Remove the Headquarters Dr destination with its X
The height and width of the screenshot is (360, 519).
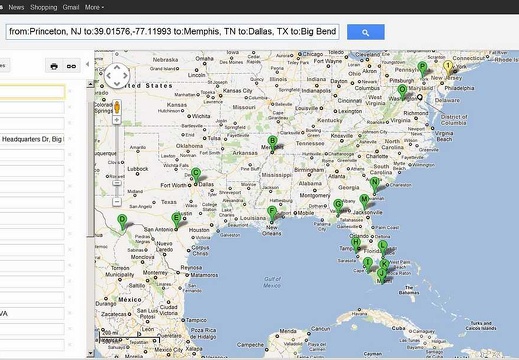pos(70,139)
